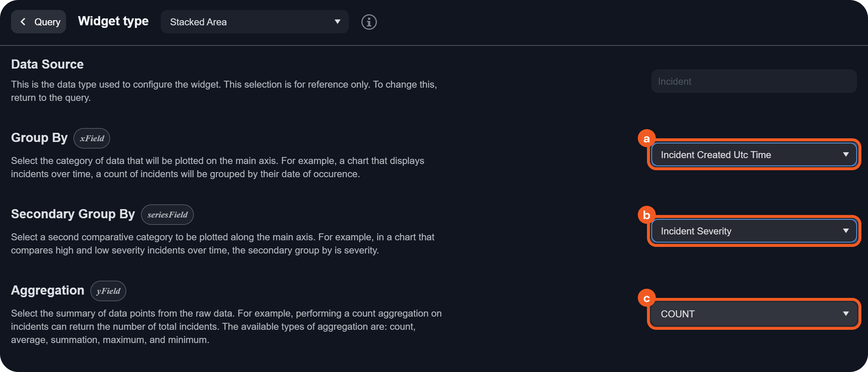Click the xField badge
Viewport: 868px width, 372px height.
[92, 138]
